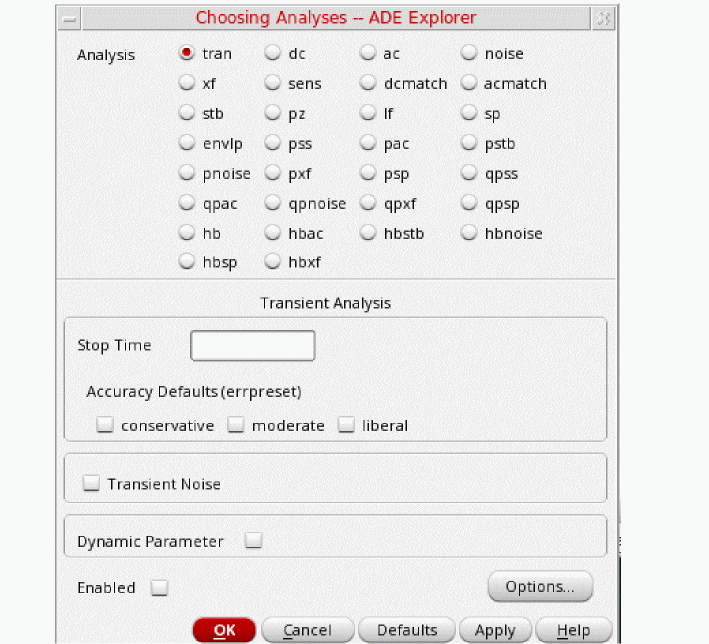Pick the qpsp analysis radio button

469,203
